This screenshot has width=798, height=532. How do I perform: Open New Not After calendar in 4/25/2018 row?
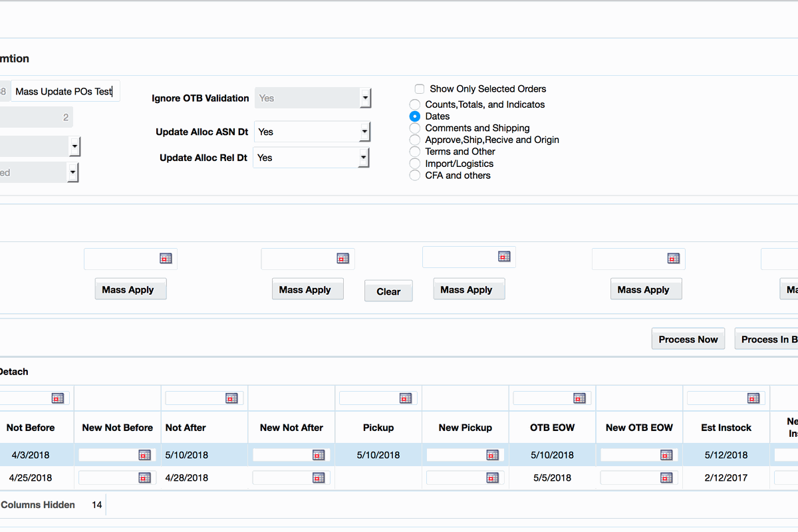319,477
